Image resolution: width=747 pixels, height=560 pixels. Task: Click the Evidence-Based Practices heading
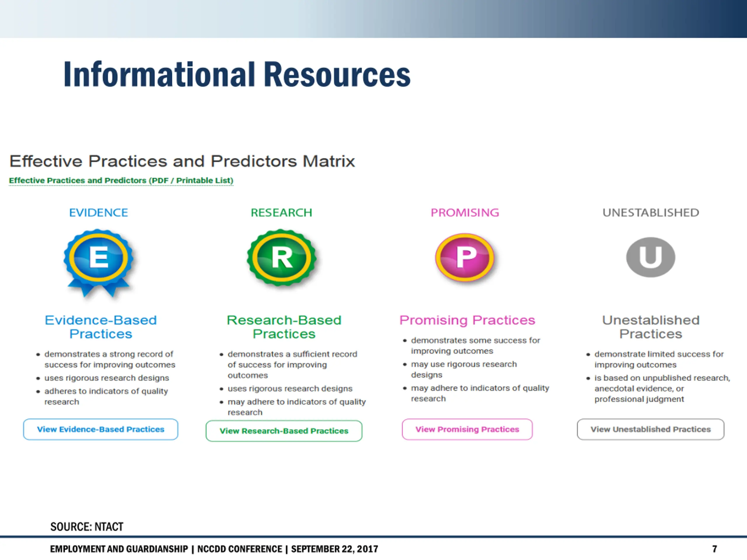pyautogui.click(x=101, y=327)
